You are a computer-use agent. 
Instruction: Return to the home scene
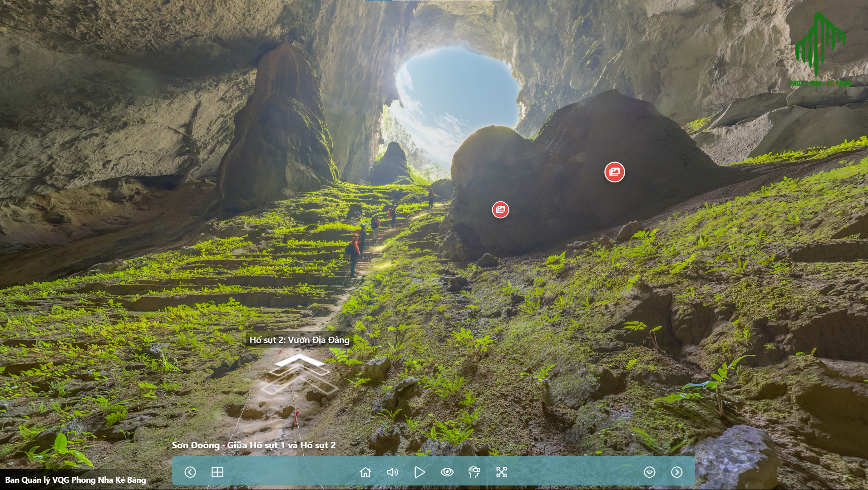click(x=365, y=472)
